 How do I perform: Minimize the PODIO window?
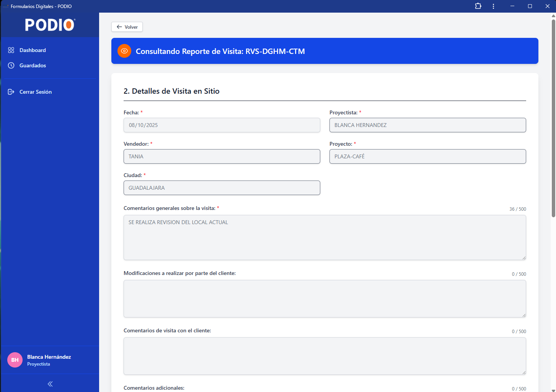click(512, 6)
